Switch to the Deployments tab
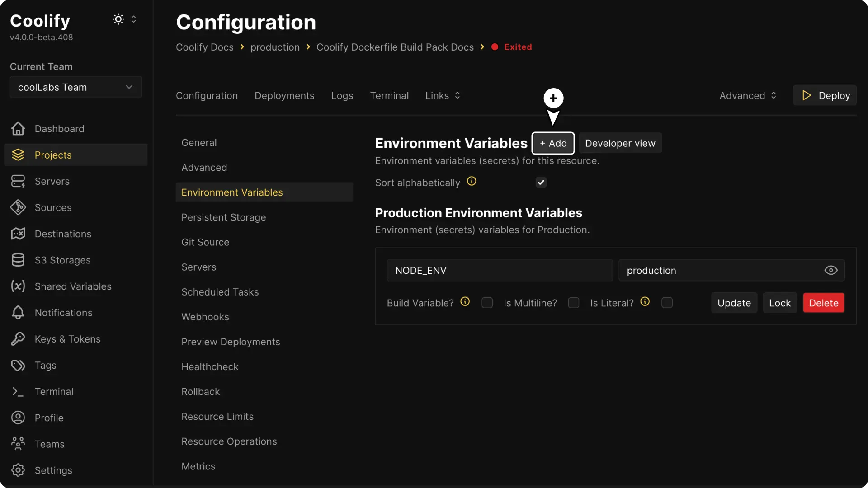 (284, 95)
